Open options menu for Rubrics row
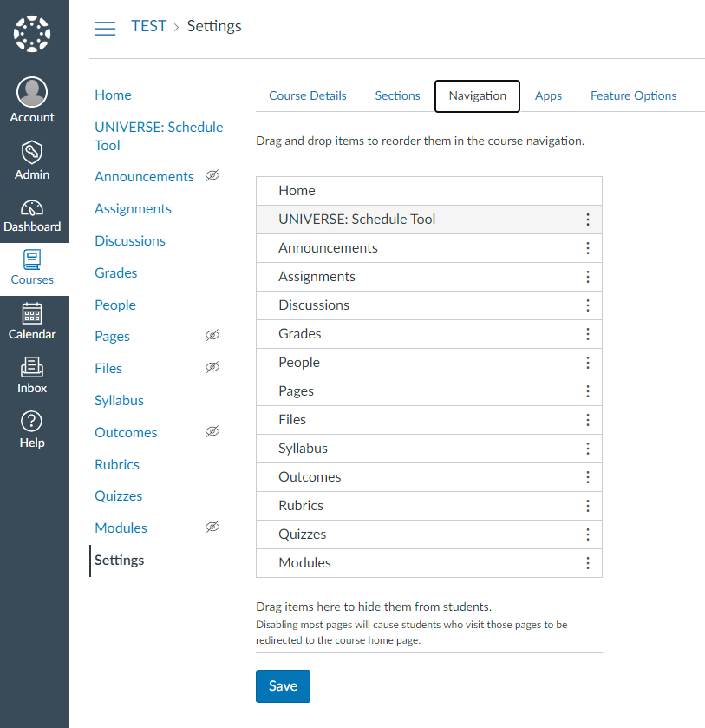Screen dimensions: 705x728 point(588,506)
